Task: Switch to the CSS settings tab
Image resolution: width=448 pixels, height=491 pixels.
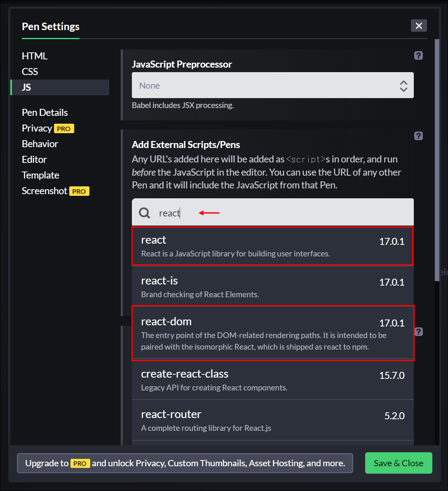Action: [x=30, y=72]
